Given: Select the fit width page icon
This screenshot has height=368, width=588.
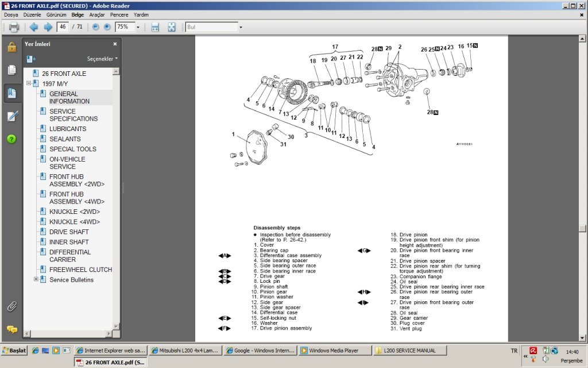Looking at the screenshot, I should pos(155,27).
